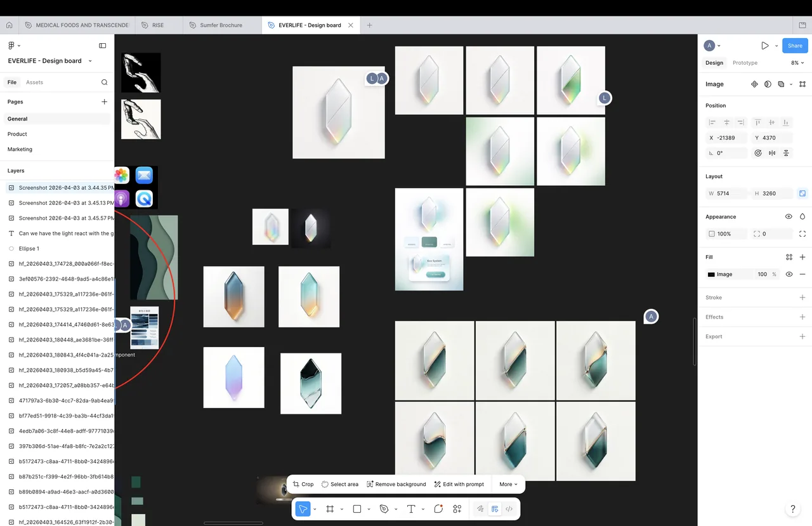Toggle Image fill visibility eye
The height and width of the screenshot is (526, 812).
789,274
